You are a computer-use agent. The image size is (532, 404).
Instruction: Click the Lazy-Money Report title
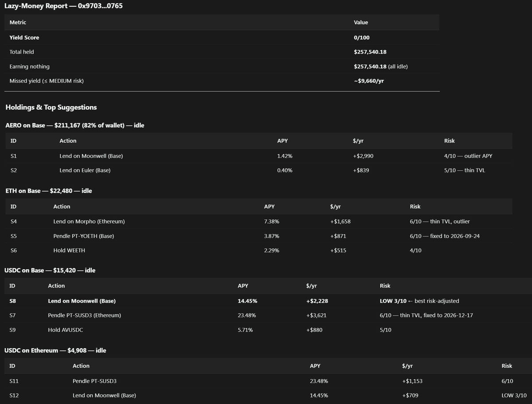coord(63,6)
